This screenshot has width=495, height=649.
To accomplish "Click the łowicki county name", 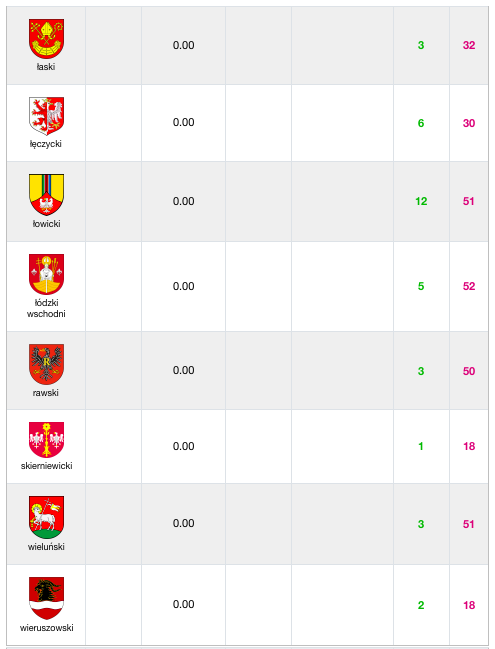I will [46, 224].
